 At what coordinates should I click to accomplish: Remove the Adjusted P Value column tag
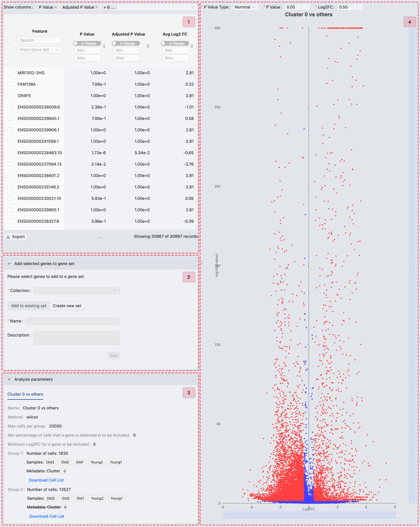tap(97, 7)
